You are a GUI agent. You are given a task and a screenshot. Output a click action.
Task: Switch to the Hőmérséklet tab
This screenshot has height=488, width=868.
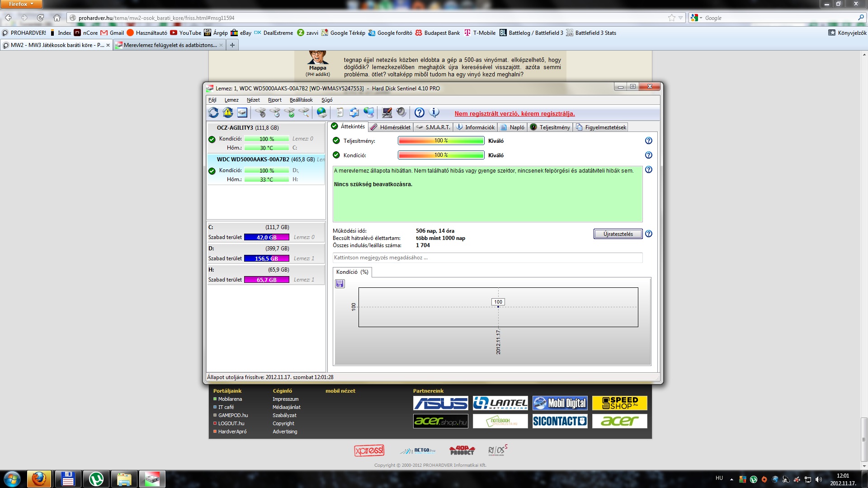[x=391, y=127]
